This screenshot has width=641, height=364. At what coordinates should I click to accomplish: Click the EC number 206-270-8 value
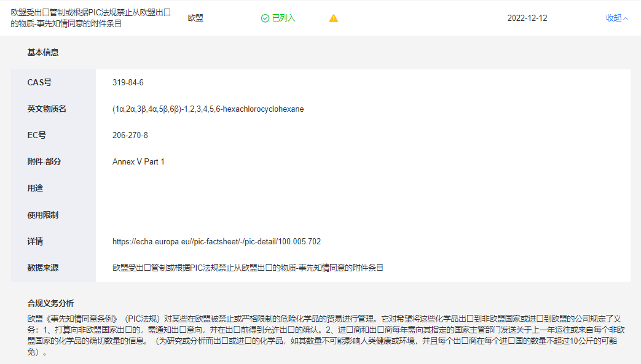pyautogui.click(x=130, y=135)
